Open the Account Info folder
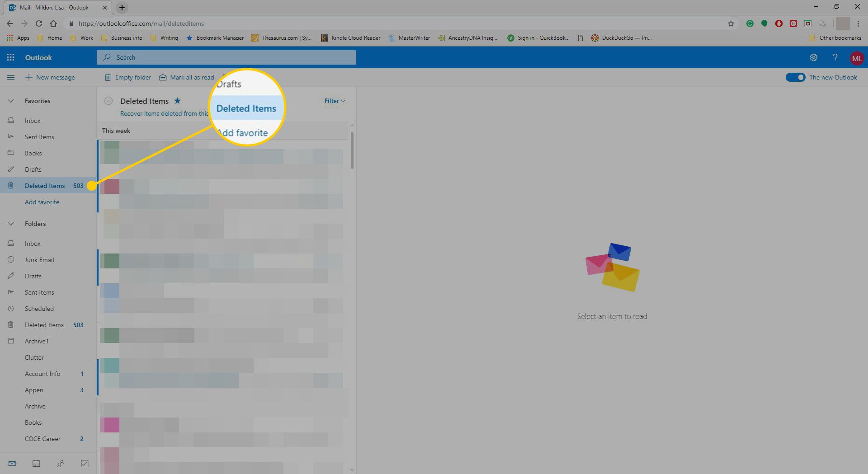 [x=48, y=374]
